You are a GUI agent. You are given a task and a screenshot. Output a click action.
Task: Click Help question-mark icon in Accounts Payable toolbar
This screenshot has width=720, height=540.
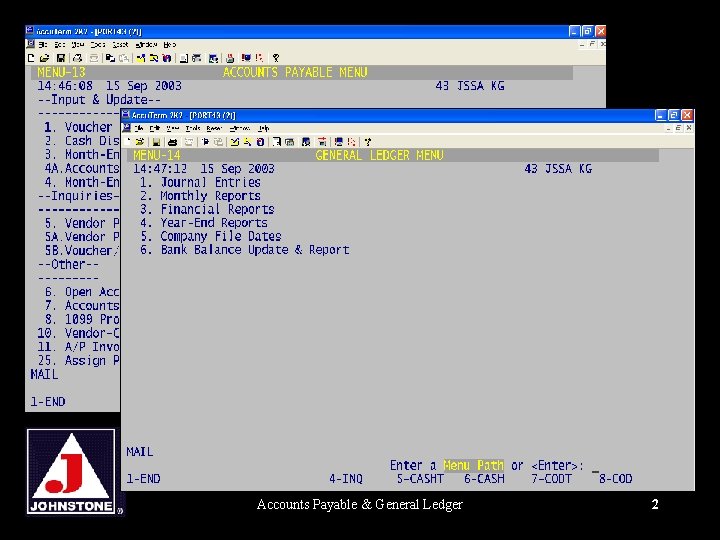tap(276, 58)
